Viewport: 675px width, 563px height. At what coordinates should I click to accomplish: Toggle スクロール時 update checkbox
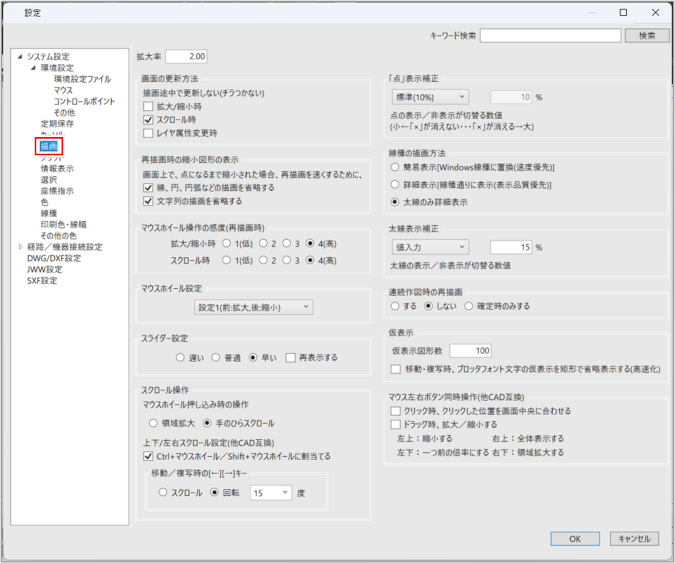pyautogui.click(x=148, y=119)
